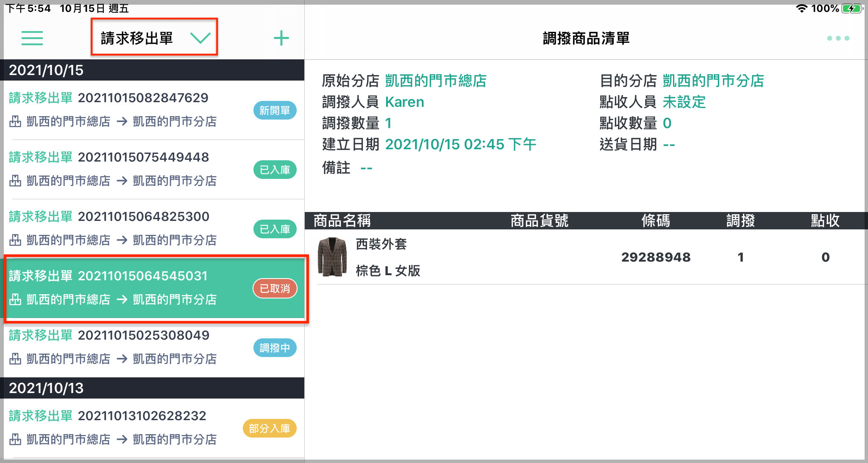
Task: Click the arrow icon in order 20211015075449448 row
Action: point(122,181)
